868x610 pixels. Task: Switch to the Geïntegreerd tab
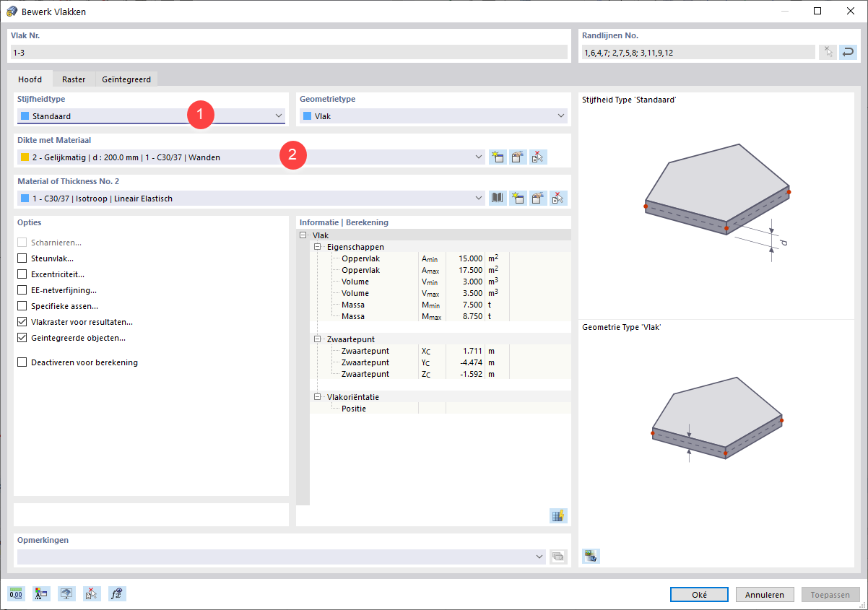(126, 79)
